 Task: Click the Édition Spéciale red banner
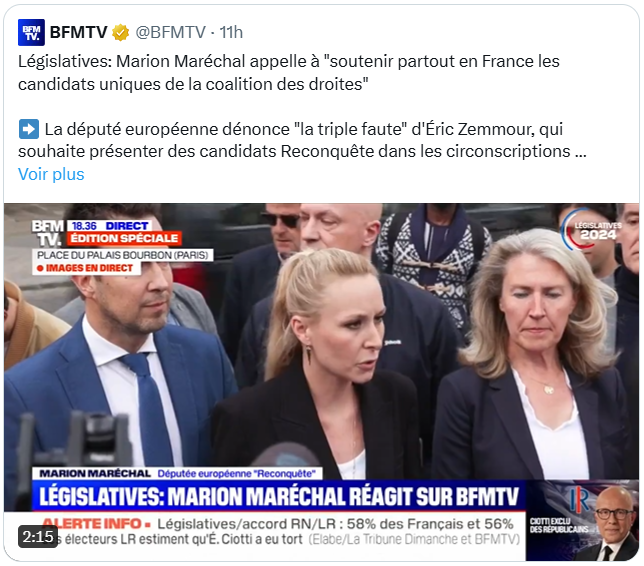click(124, 238)
